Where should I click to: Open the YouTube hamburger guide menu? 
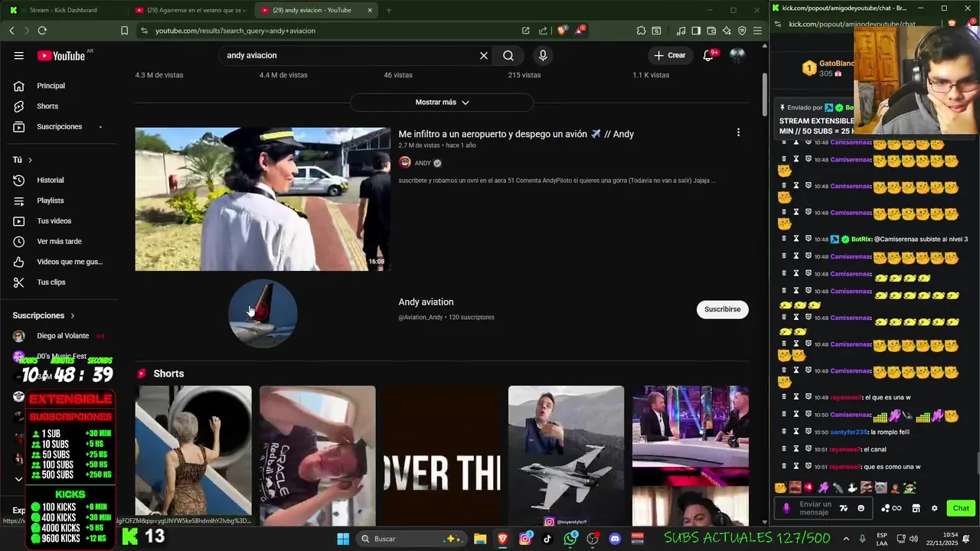click(18, 55)
